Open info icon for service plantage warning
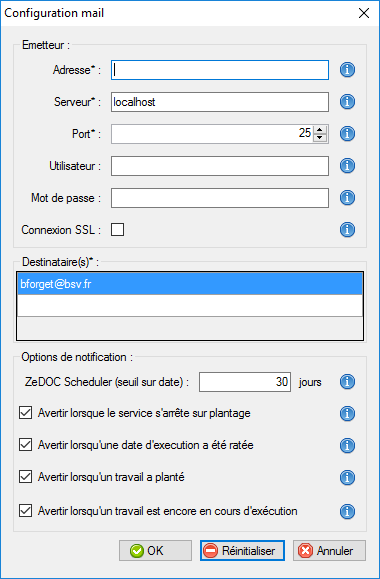 (x=347, y=414)
